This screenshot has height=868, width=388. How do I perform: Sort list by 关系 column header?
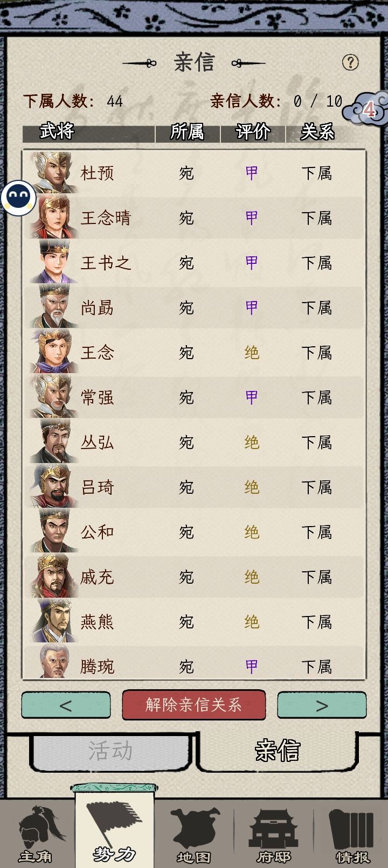click(x=318, y=132)
